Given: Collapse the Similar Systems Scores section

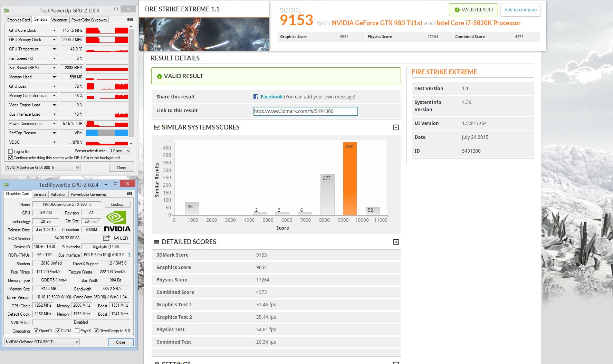Looking at the screenshot, I should tap(396, 127).
